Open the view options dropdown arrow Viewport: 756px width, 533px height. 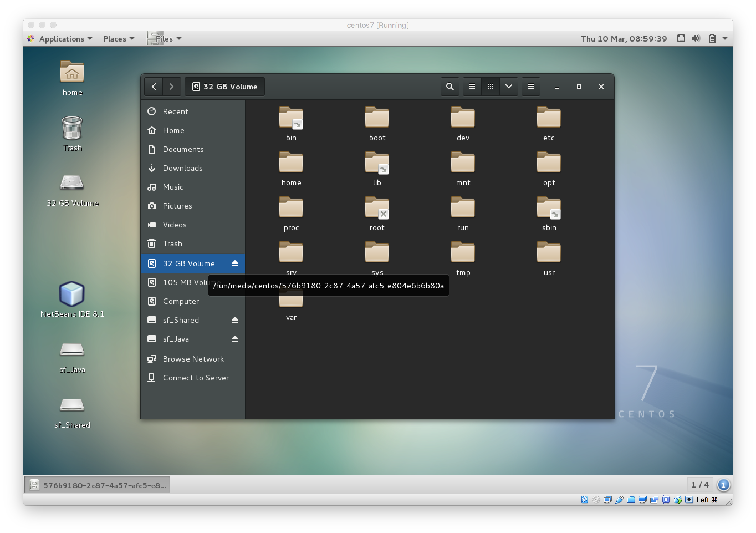[x=509, y=87]
